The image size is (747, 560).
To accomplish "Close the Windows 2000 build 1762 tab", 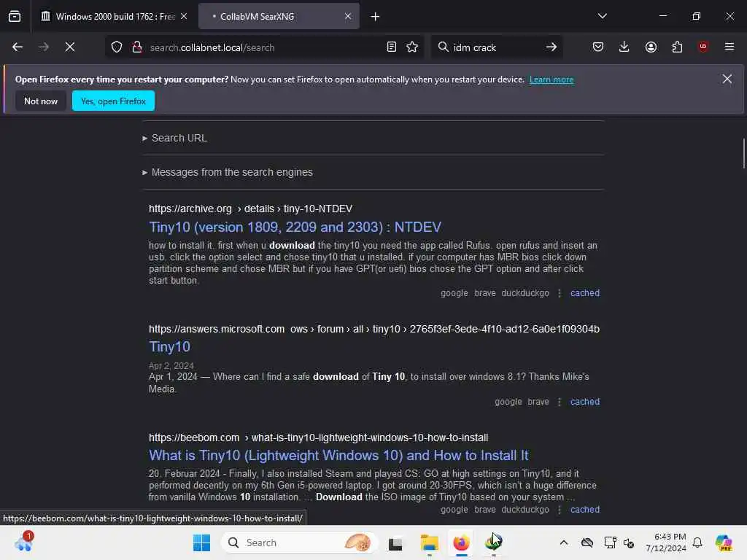I will pyautogui.click(x=184, y=16).
